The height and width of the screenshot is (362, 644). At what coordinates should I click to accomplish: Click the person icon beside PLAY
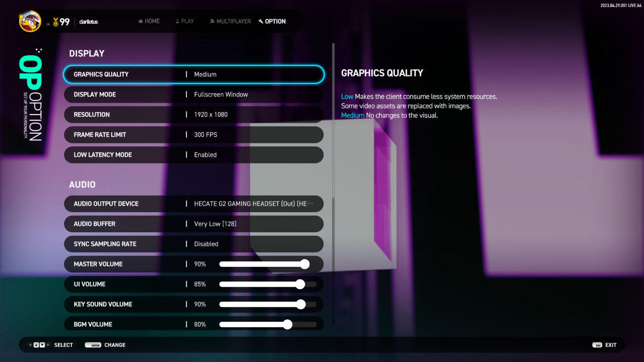coord(177,22)
